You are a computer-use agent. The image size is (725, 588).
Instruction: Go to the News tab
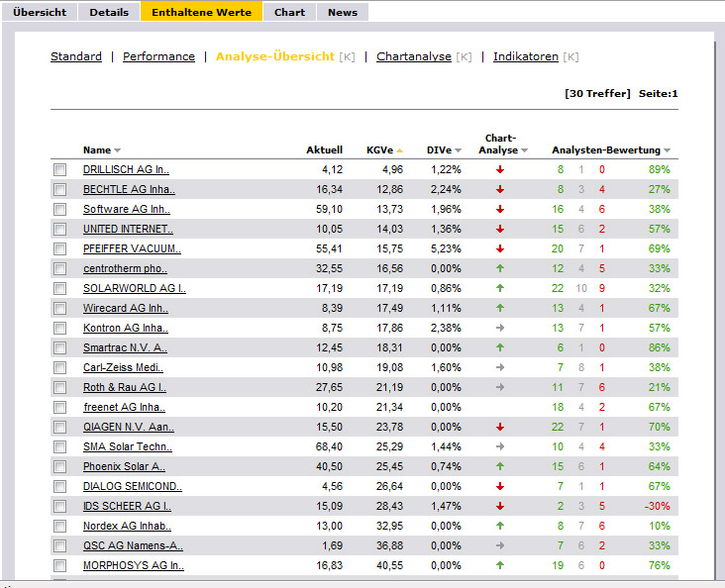coord(343,12)
